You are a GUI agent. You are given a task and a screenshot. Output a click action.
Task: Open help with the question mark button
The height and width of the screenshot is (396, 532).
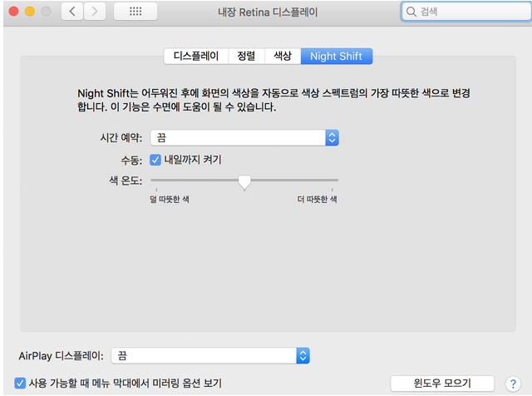pos(513,384)
